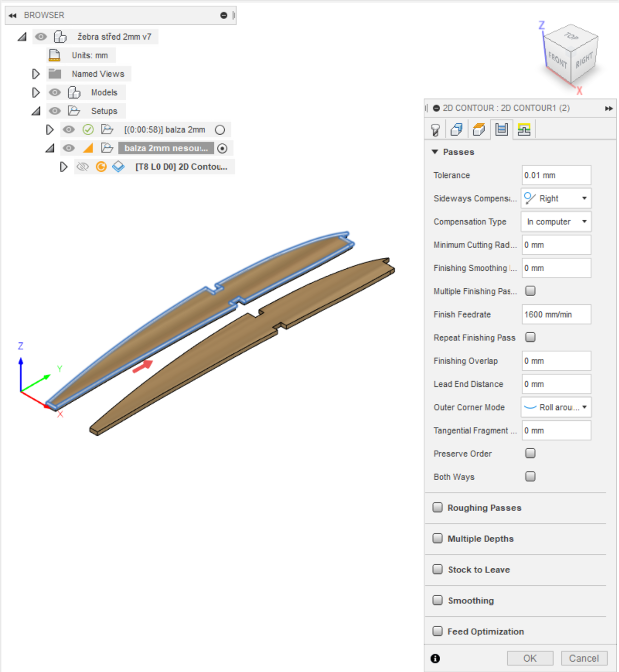Collapse the Browser panel with double-arrow icon
This screenshot has height=672, width=619.
pyautogui.click(x=12, y=15)
